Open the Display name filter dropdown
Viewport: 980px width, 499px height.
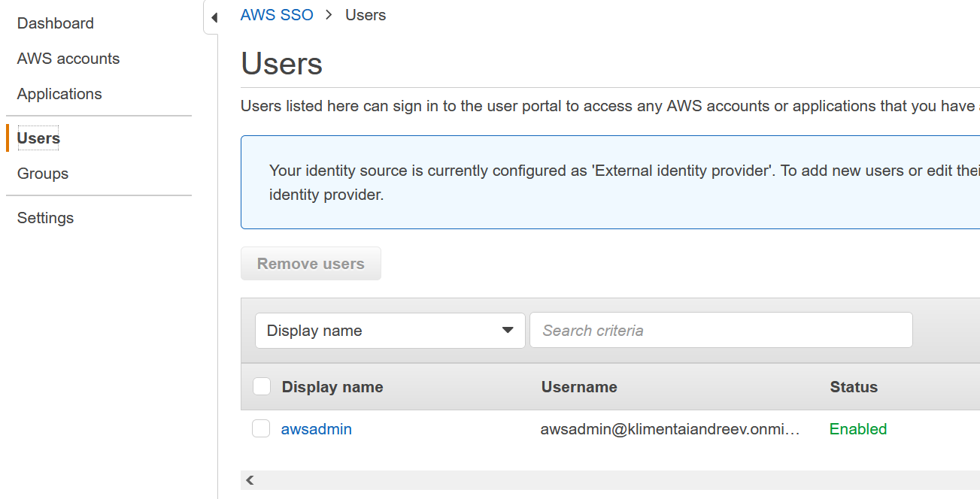(x=390, y=331)
